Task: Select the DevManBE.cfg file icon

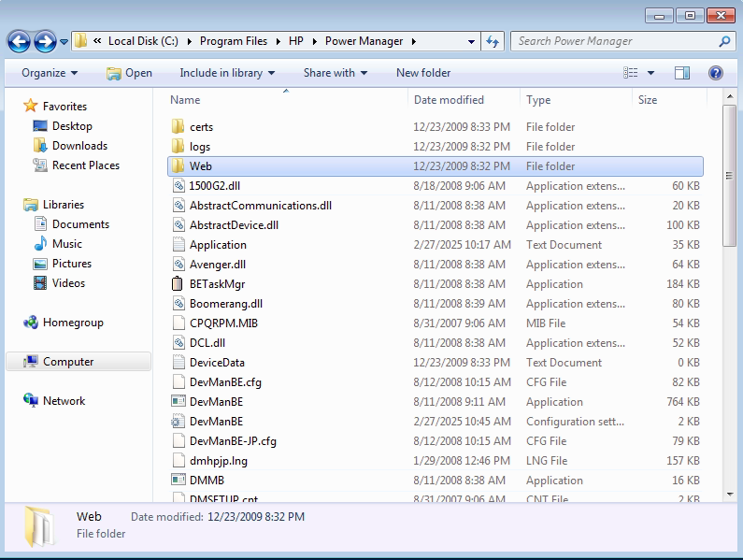Action: click(x=179, y=381)
